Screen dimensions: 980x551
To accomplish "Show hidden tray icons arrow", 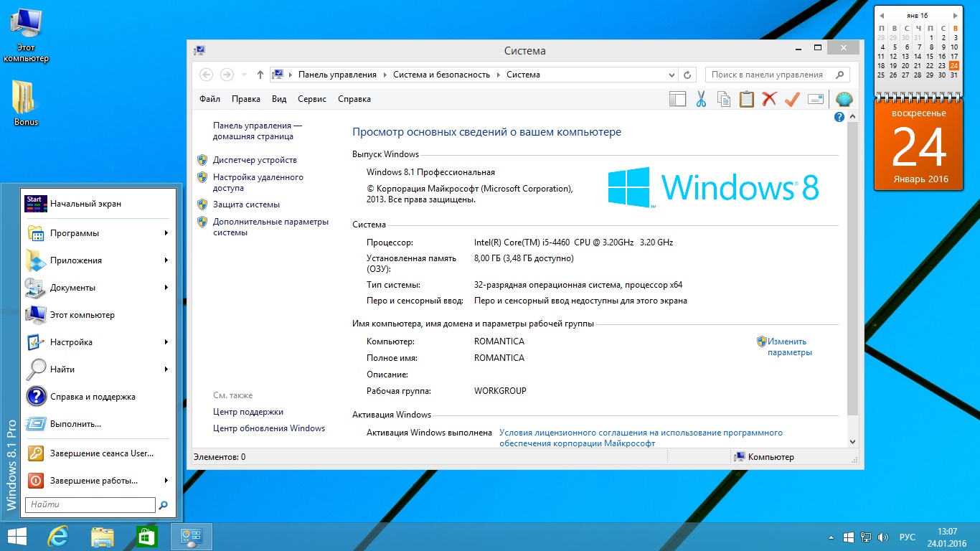I will point(831,537).
